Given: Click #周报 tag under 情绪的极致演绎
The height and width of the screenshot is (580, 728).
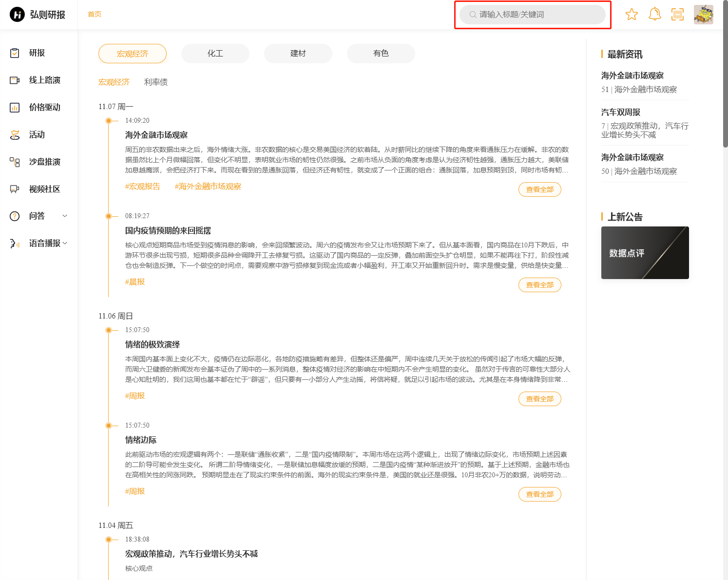Looking at the screenshot, I should pyautogui.click(x=135, y=396).
